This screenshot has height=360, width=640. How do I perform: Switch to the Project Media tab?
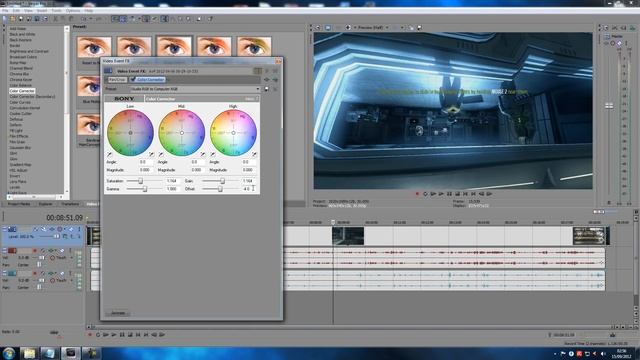[x=19, y=204]
